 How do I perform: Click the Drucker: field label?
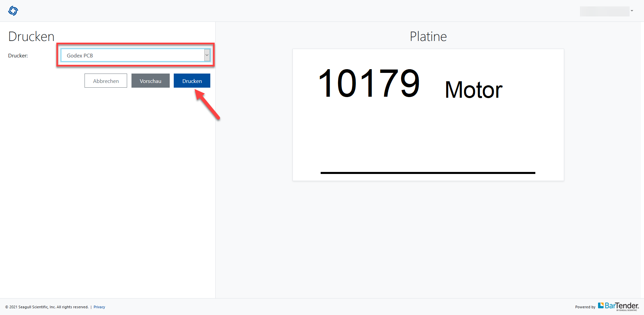(18, 56)
